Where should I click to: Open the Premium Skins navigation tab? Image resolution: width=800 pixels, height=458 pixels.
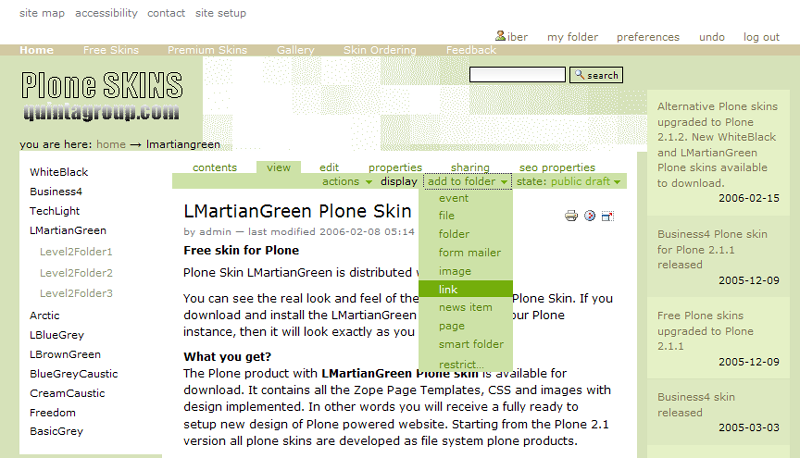(207, 50)
